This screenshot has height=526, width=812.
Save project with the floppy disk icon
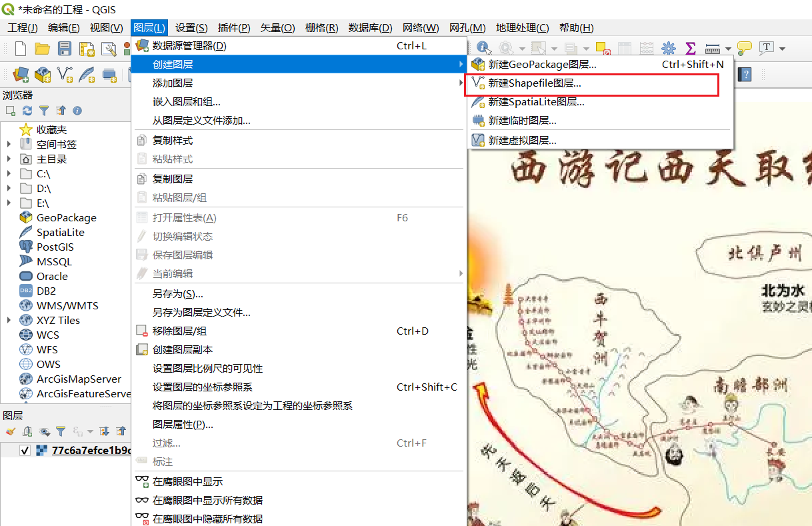click(65, 49)
